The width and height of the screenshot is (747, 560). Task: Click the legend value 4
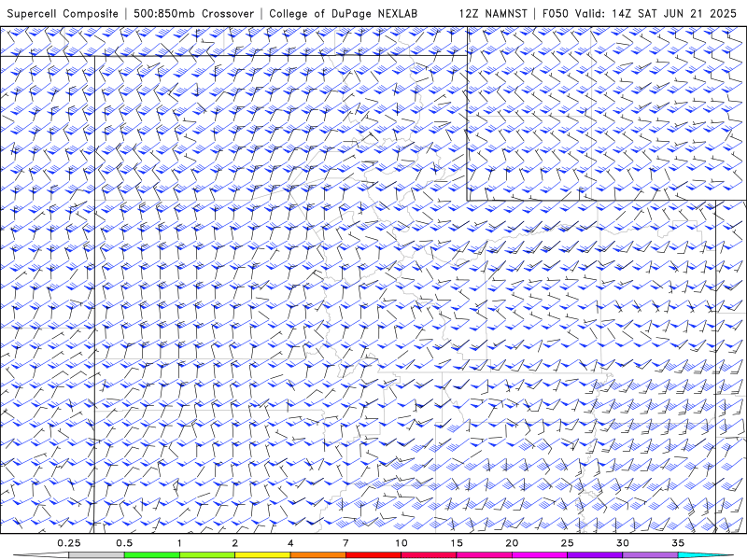click(x=290, y=543)
